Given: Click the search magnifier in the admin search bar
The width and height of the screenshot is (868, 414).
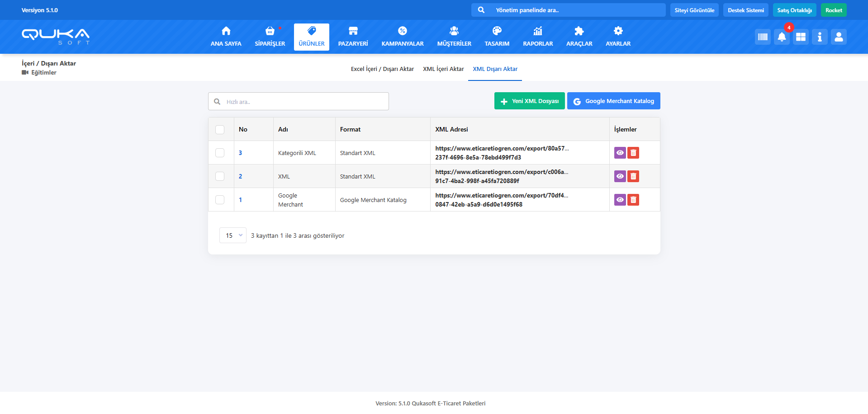Looking at the screenshot, I should (481, 10).
